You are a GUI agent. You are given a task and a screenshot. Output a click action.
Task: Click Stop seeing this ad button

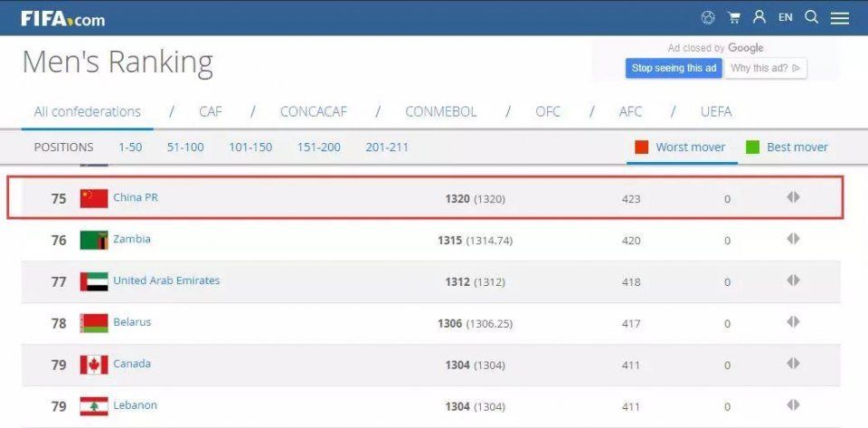pyautogui.click(x=674, y=68)
